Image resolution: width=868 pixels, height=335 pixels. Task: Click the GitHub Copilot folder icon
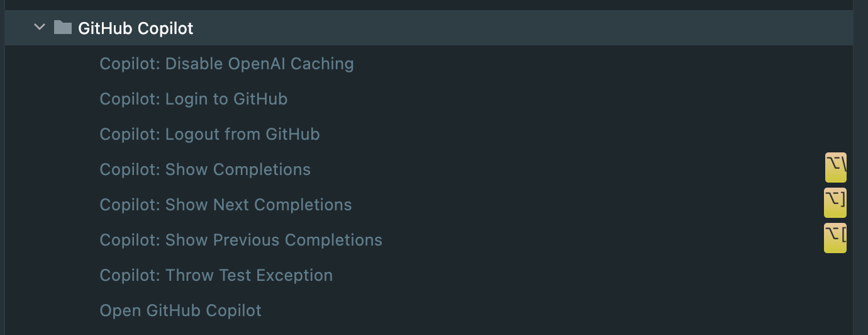[x=63, y=27]
